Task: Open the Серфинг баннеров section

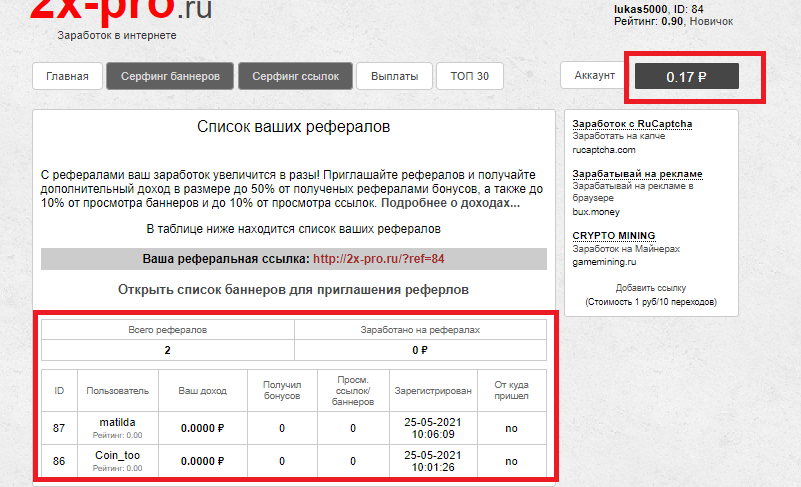Action: coord(170,76)
